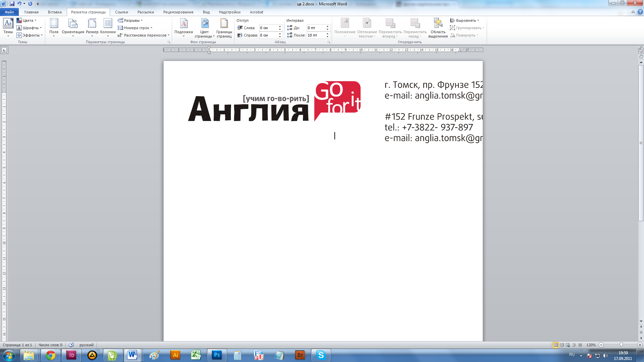
Task: Click the 120% zoom level button
Action: tap(591, 345)
